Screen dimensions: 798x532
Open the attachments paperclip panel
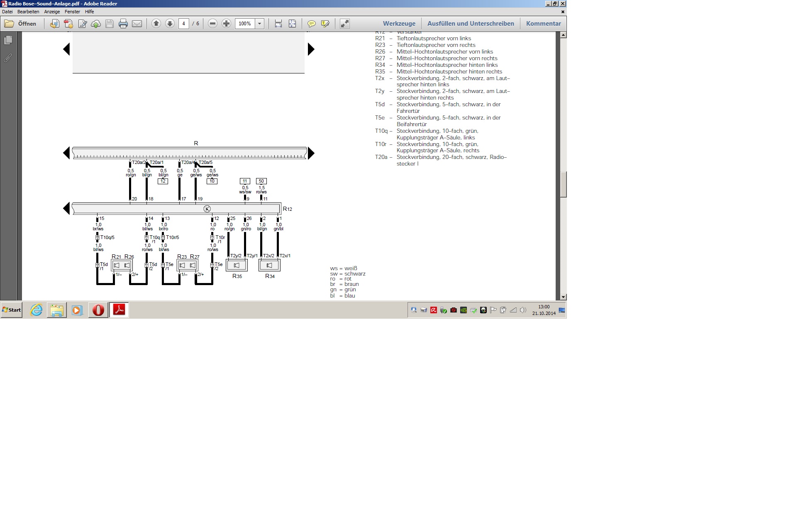8,58
